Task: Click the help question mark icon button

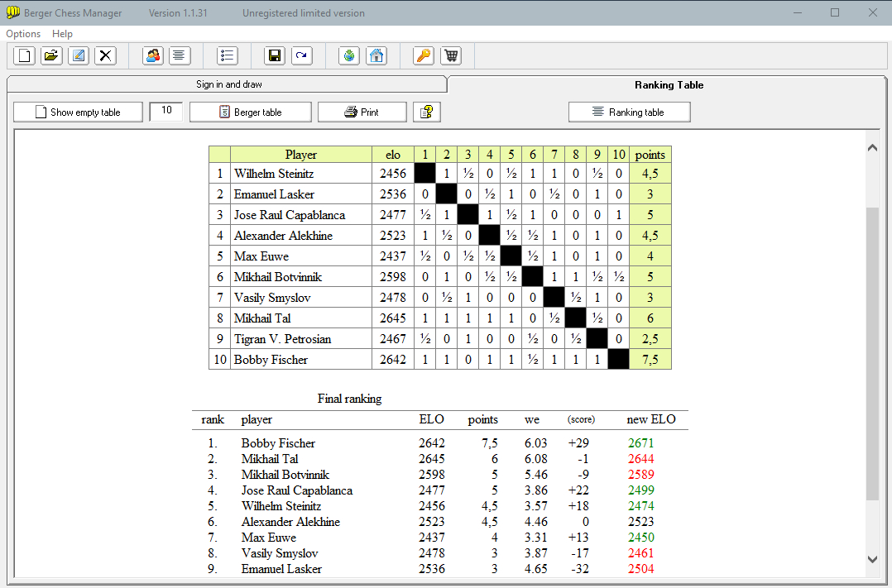Action: [427, 112]
